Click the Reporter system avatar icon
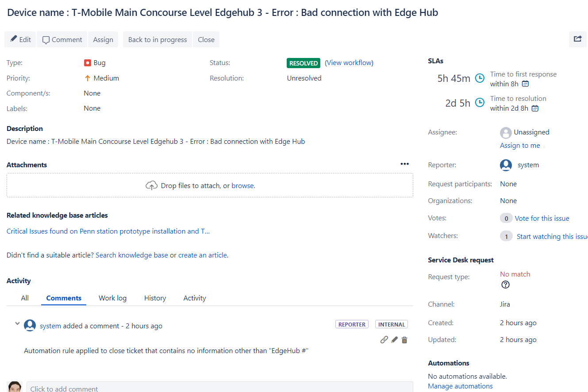Image resolution: width=588 pixels, height=392 pixels. [506, 165]
